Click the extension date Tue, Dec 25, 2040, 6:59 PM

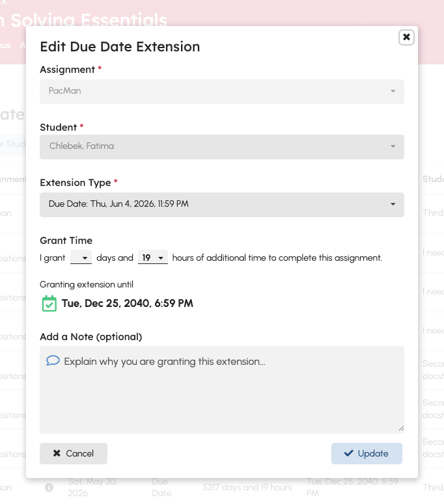(128, 303)
